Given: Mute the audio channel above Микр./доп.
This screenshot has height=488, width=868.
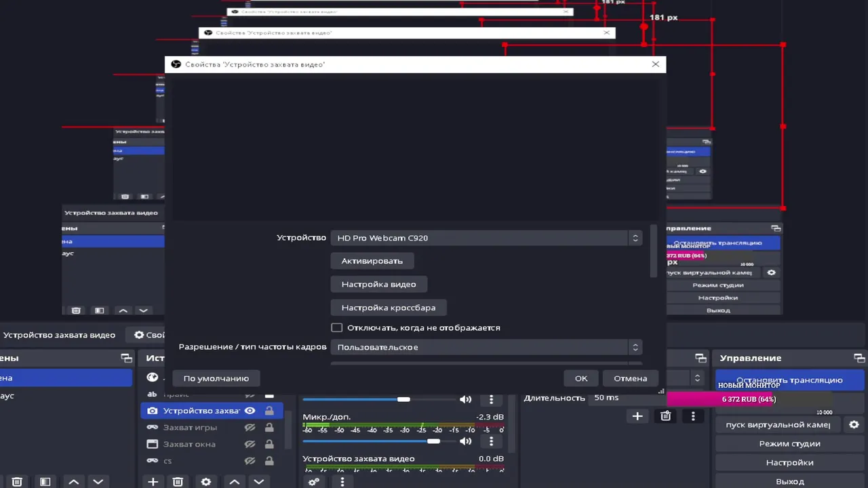Looking at the screenshot, I should [x=465, y=400].
